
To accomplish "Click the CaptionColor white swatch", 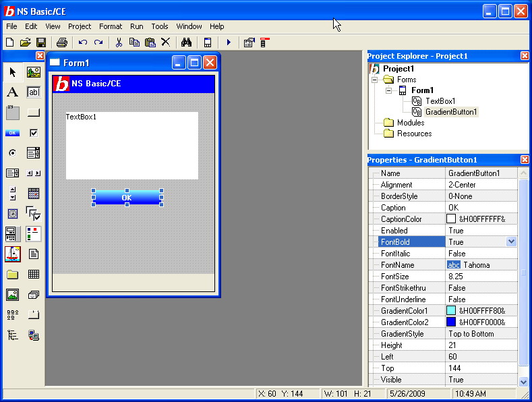I will click(451, 219).
